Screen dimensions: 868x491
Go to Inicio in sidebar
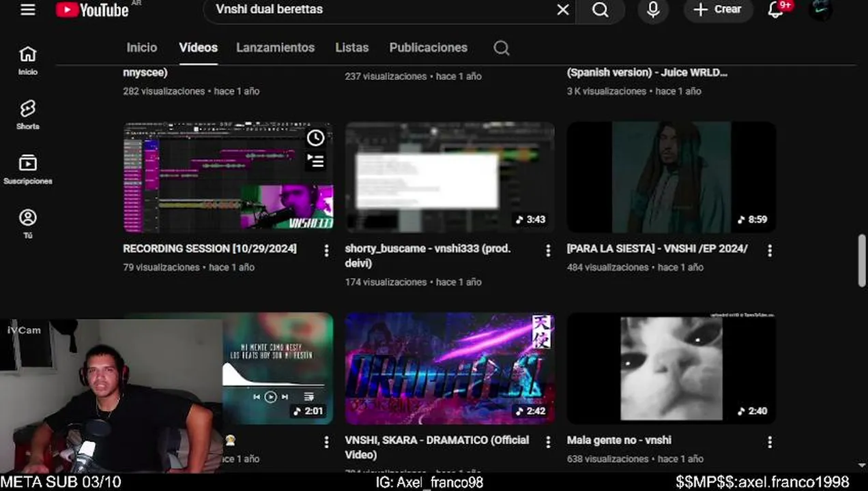coord(27,61)
